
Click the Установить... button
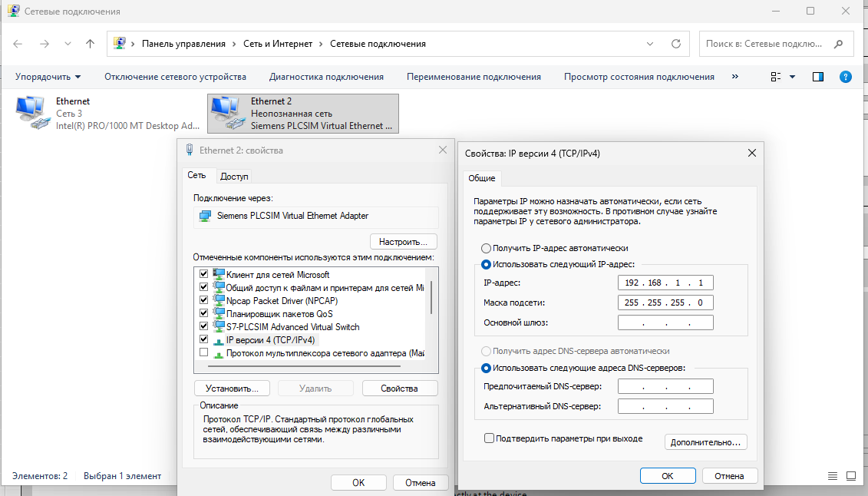pyautogui.click(x=232, y=389)
